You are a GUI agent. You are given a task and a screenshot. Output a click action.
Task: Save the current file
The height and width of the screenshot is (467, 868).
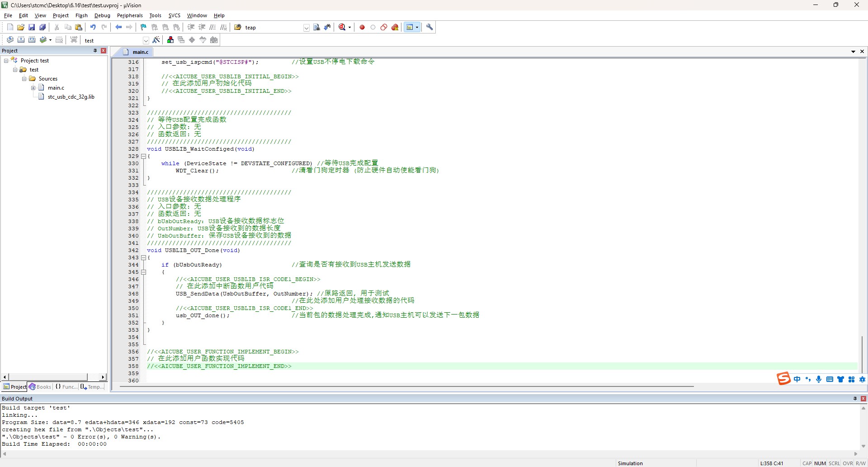tap(32, 27)
